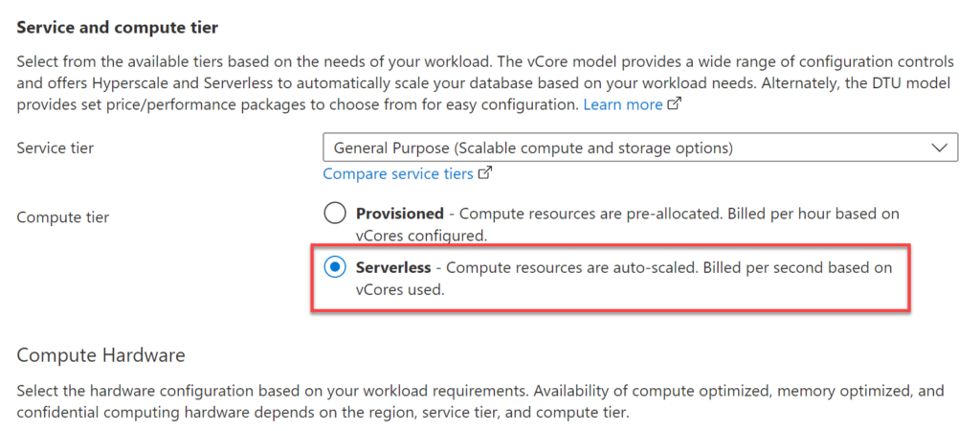The image size is (980, 431).
Task: Click the Compute Hardware section heading
Action: [x=100, y=355]
